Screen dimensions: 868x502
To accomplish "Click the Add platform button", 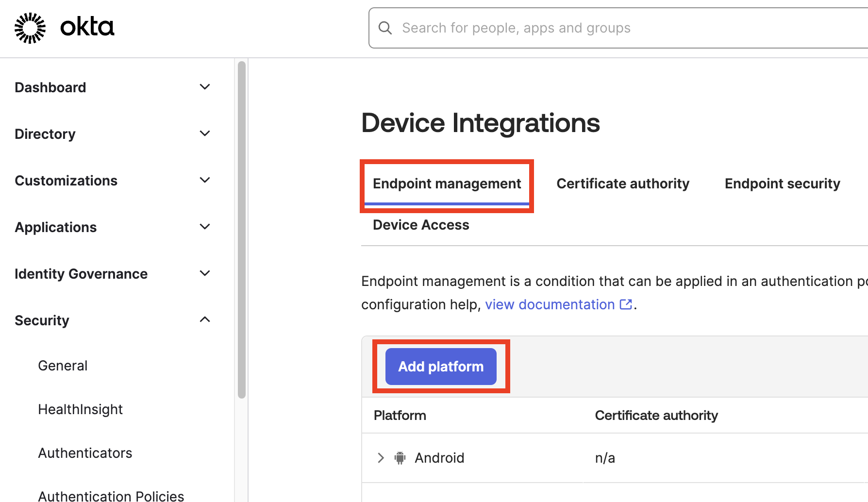I will tap(441, 367).
